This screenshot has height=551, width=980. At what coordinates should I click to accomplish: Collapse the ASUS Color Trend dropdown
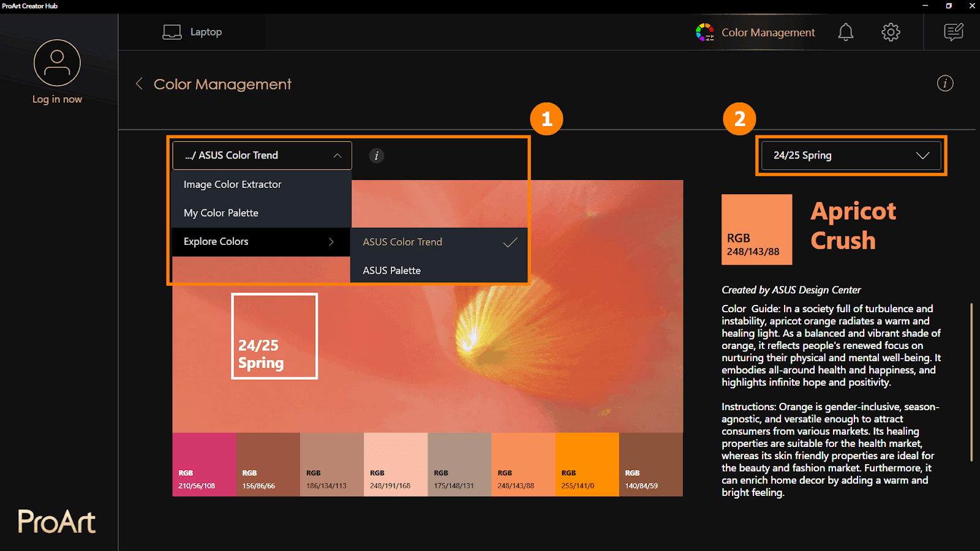click(x=262, y=156)
